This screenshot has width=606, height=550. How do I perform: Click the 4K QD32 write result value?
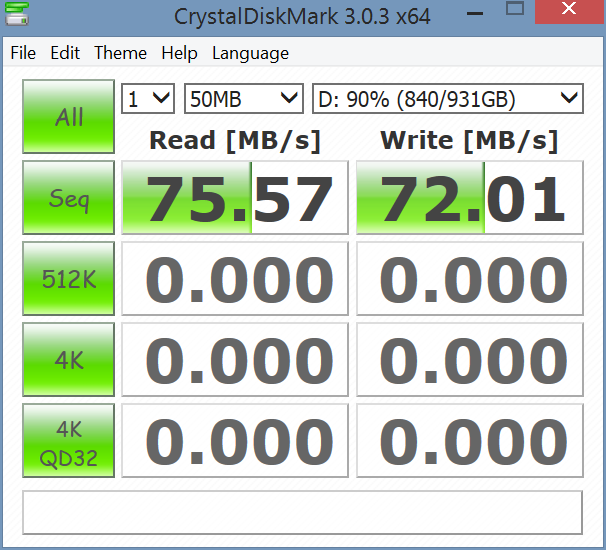point(470,441)
